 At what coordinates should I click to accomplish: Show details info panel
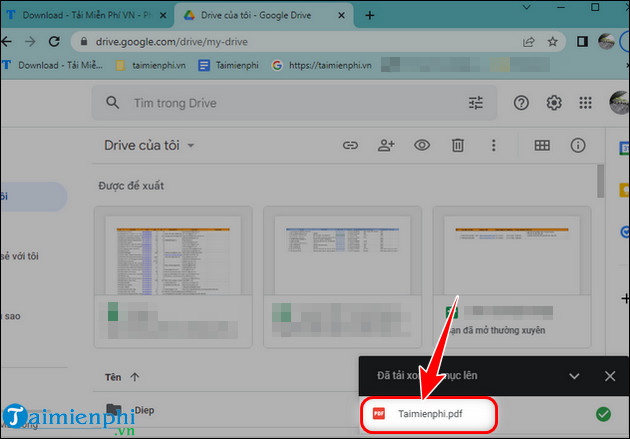coord(578,145)
